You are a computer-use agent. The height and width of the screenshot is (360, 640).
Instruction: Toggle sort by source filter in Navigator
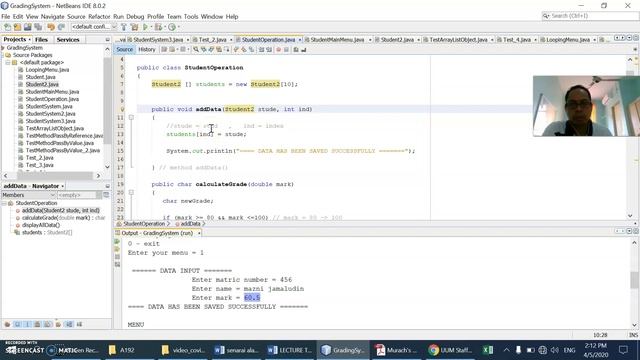pyautogui.click(x=80, y=324)
